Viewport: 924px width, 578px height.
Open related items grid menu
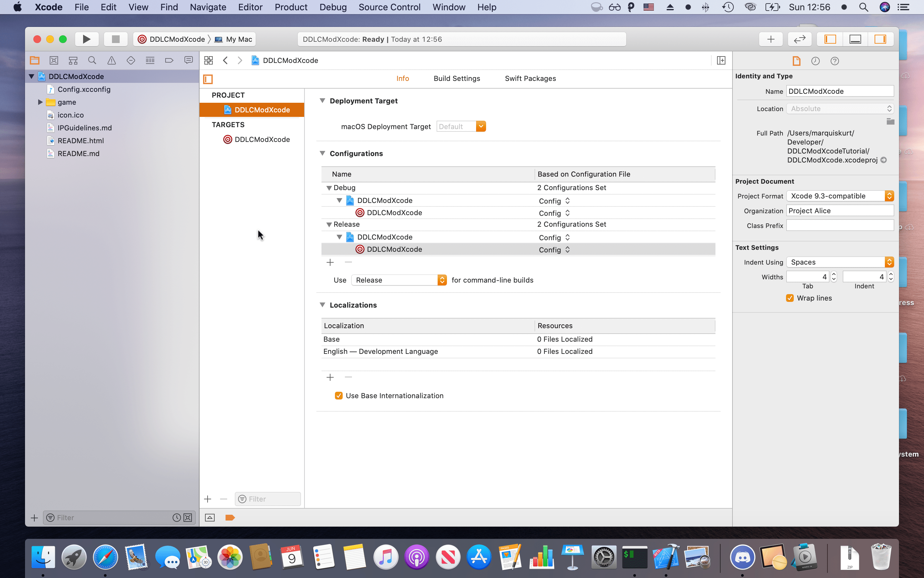[x=209, y=60]
